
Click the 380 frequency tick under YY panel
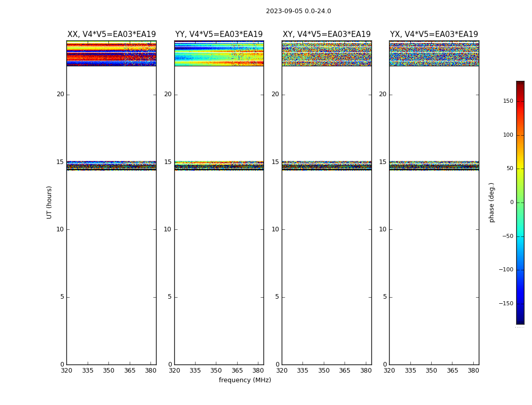[x=258, y=371]
